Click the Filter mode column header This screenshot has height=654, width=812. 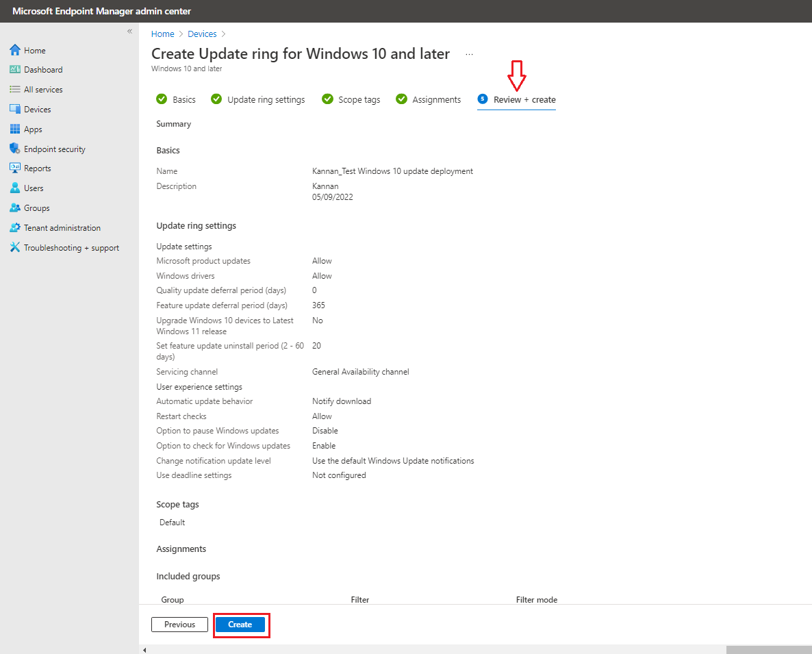tap(537, 600)
